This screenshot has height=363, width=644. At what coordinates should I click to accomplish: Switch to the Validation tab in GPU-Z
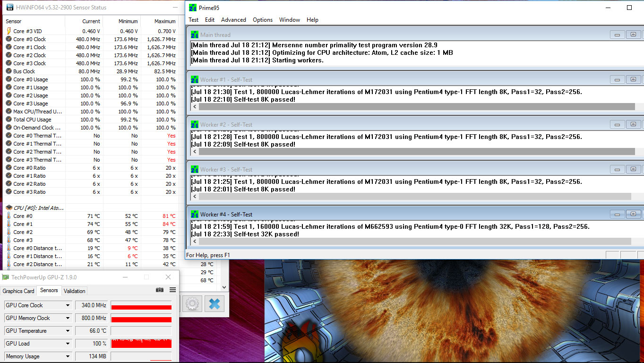coord(75,291)
